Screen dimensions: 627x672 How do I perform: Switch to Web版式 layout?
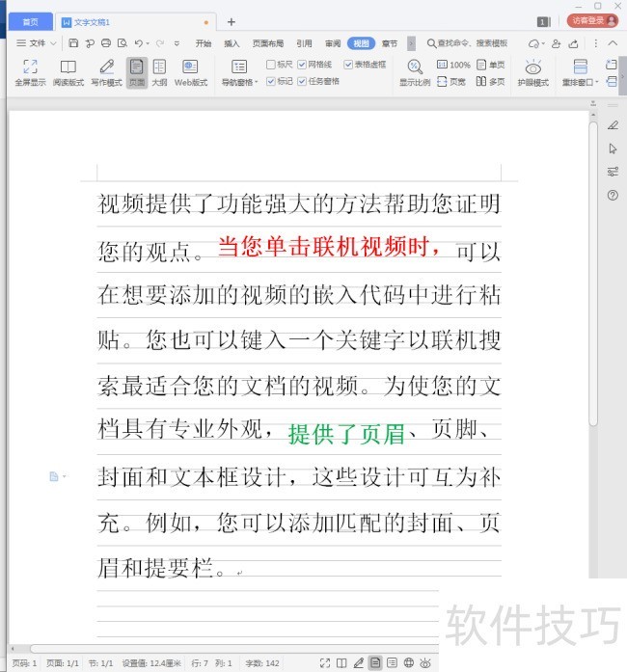(190, 72)
